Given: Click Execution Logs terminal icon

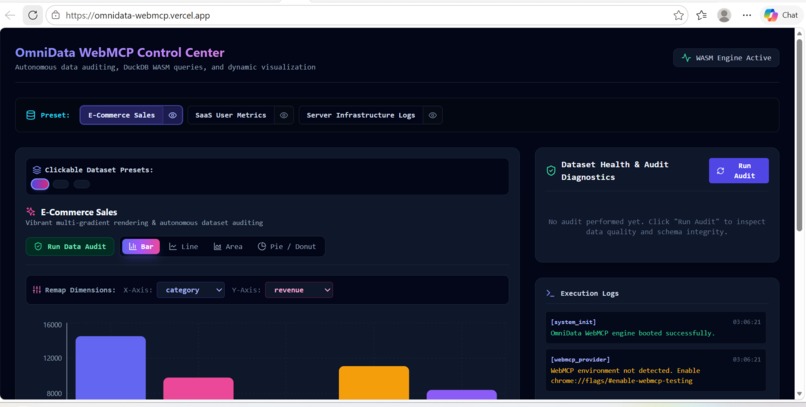Looking at the screenshot, I should pos(551,293).
